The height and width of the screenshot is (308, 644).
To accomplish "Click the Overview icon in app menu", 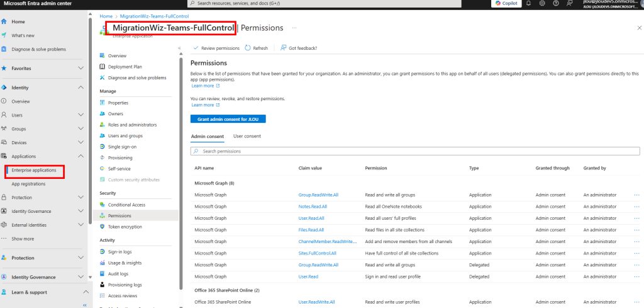I will coord(103,55).
